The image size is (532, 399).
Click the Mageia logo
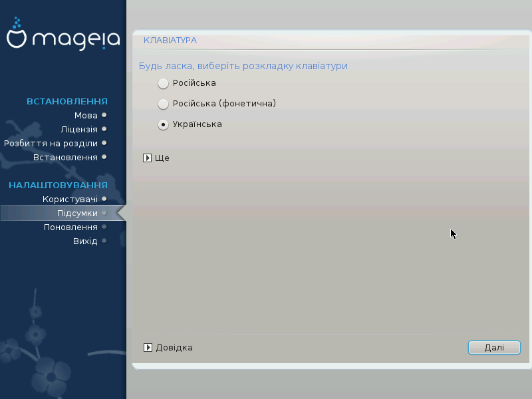63,34
